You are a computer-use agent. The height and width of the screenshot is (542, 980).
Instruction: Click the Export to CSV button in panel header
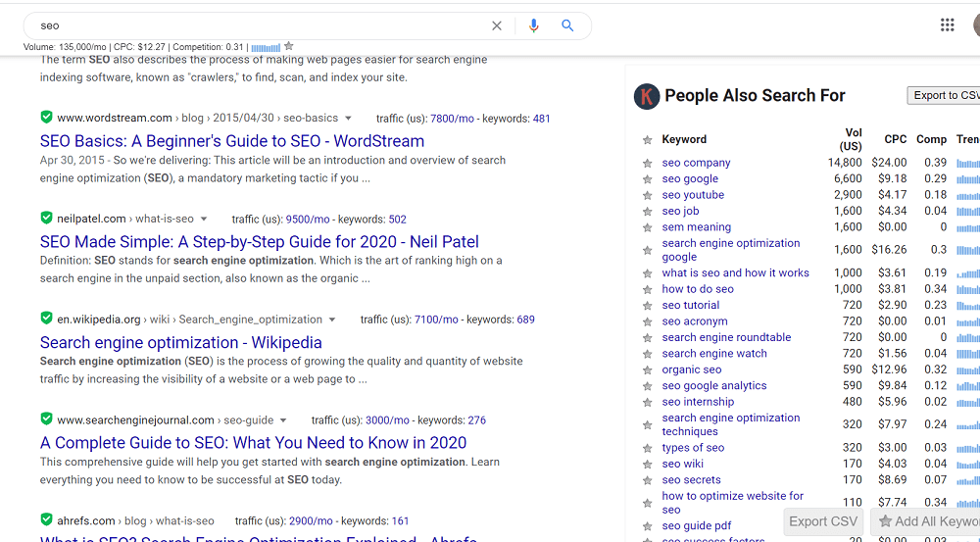click(943, 95)
